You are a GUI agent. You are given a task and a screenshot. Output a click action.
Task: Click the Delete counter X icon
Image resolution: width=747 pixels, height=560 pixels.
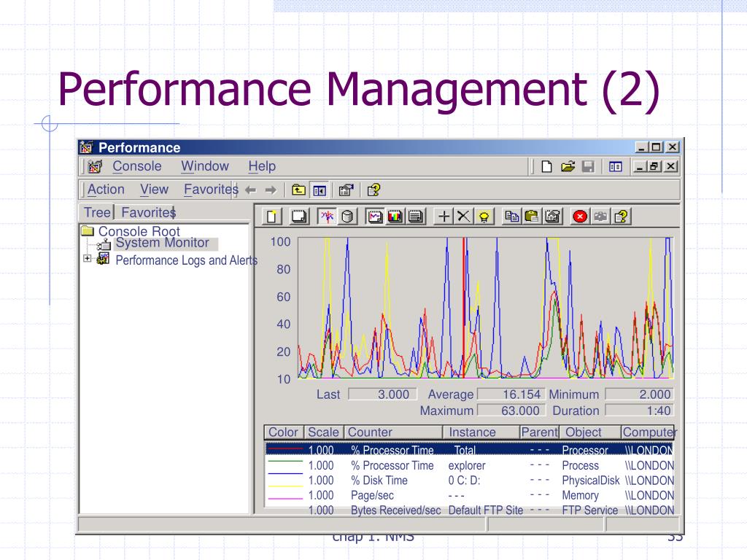(x=463, y=217)
